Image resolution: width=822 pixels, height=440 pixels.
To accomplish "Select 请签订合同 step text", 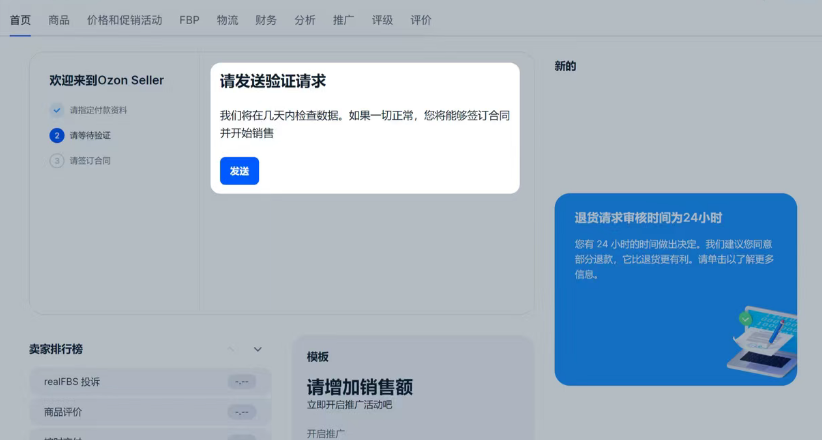I will pyautogui.click(x=90, y=160).
